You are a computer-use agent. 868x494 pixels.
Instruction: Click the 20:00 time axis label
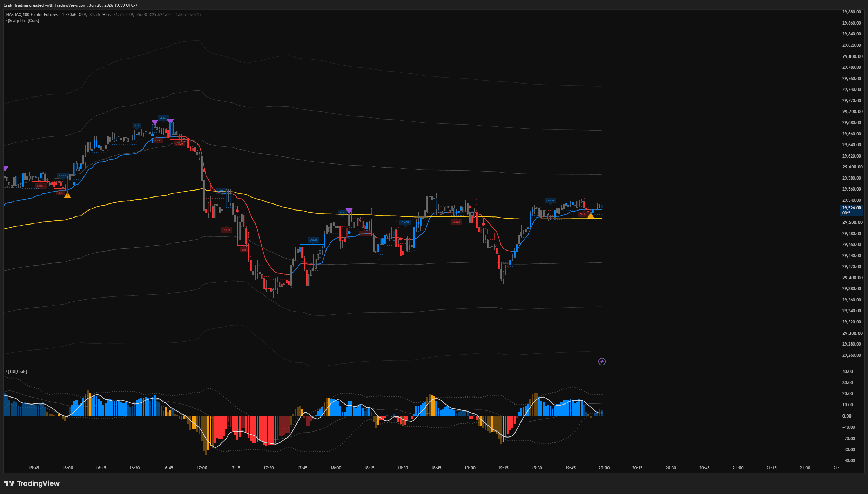[604, 468]
